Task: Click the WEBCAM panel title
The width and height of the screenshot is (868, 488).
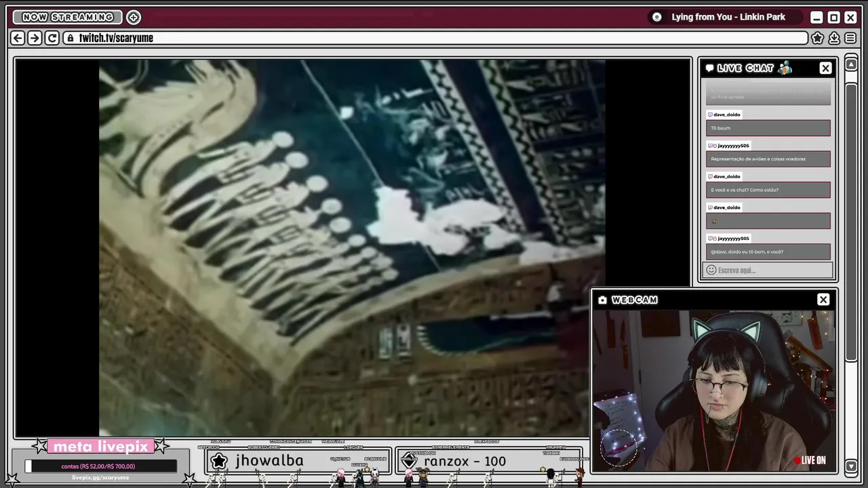Action: (634, 300)
